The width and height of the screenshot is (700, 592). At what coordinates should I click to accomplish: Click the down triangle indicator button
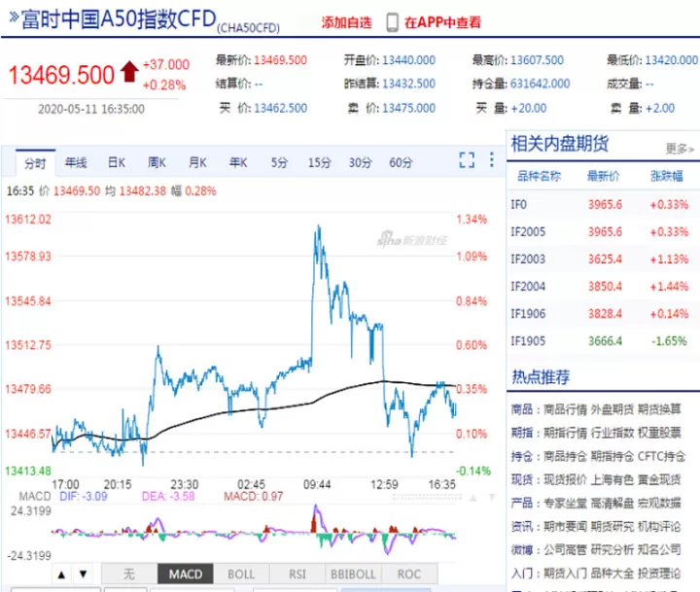[x=83, y=575]
